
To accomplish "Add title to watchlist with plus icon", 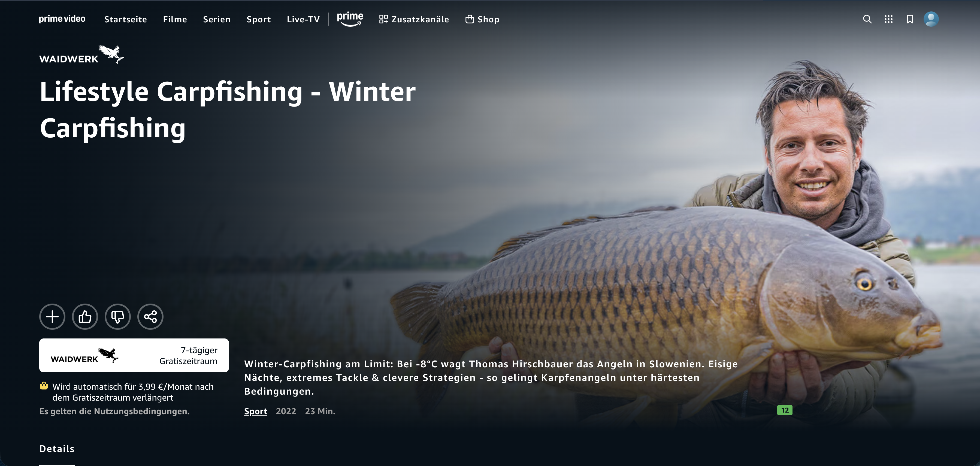I will (52, 316).
